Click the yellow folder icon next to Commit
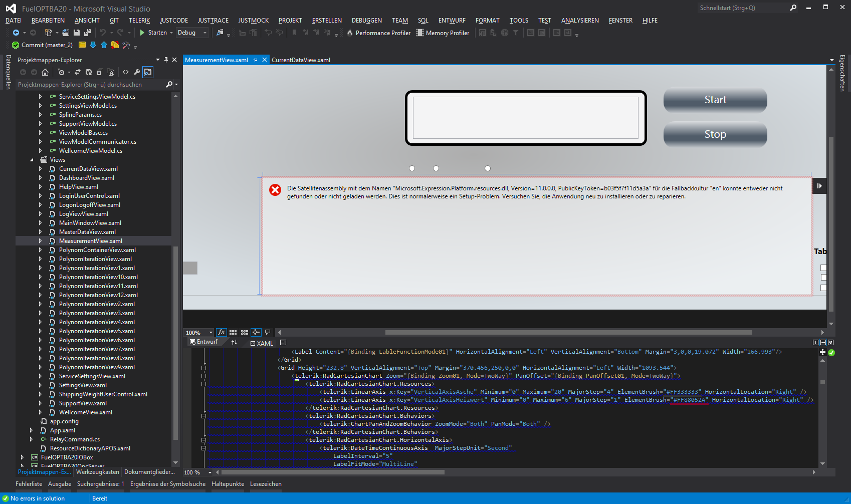851x504 pixels. [x=82, y=45]
